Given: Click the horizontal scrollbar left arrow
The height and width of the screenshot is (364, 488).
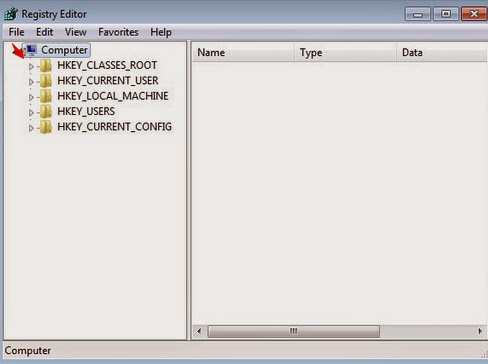Looking at the screenshot, I should 199,331.
